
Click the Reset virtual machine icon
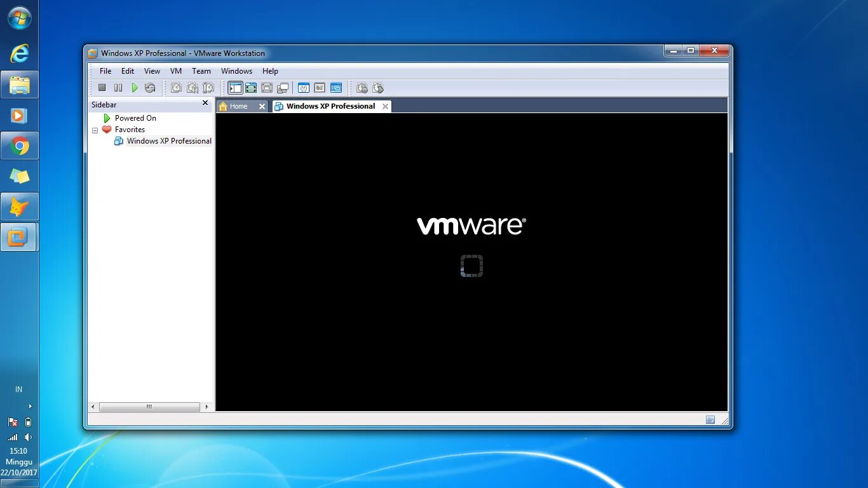tap(150, 88)
